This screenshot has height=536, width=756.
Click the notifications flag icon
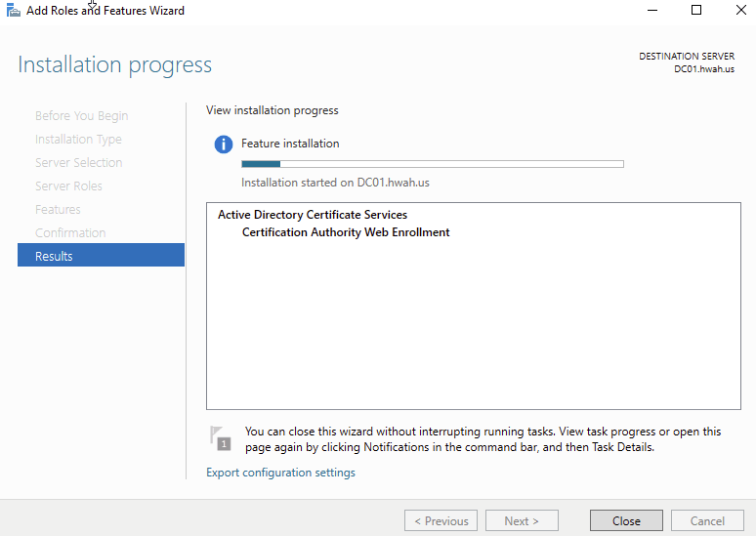[222, 437]
